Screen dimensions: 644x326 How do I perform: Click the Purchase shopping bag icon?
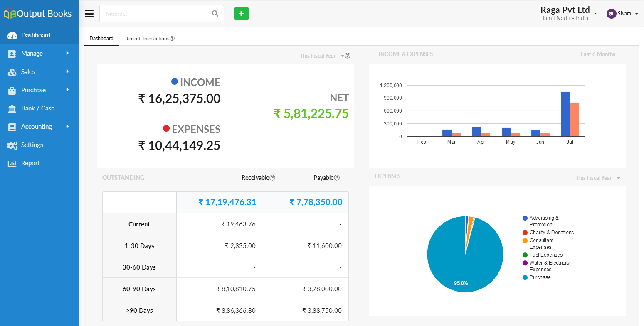click(12, 90)
